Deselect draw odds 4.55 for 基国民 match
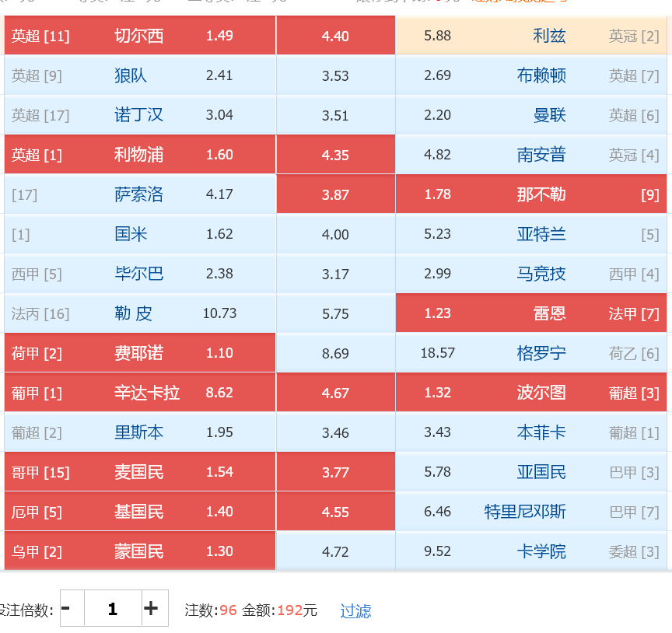The height and width of the screenshot is (633, 672). pos(335,511)
